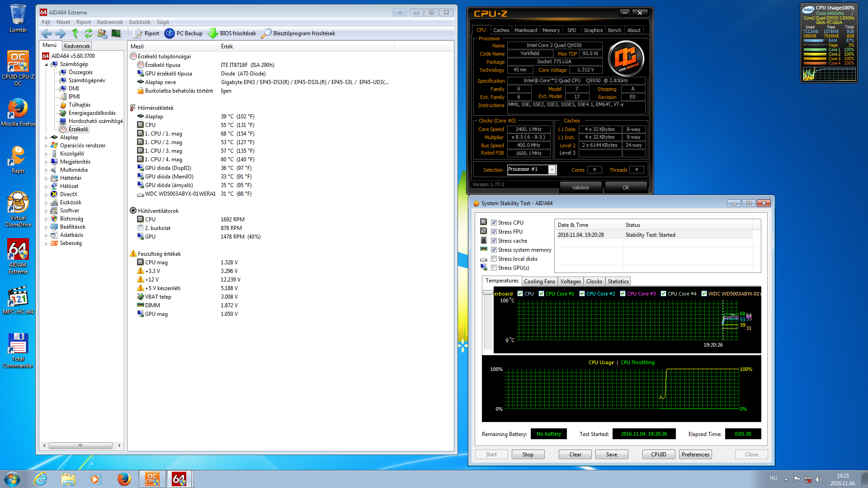Screen dimensions: 868x488
Task: Open AIDA64 Extreme desktop shortcut
Action: (x=18, y=256)
